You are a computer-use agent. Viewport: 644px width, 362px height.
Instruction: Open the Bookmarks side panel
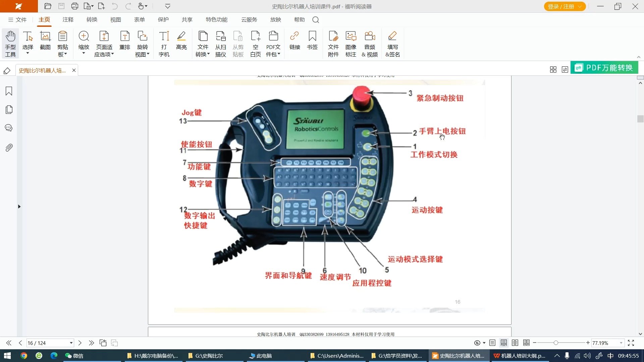pyautogui.click(x=9, y=91)
